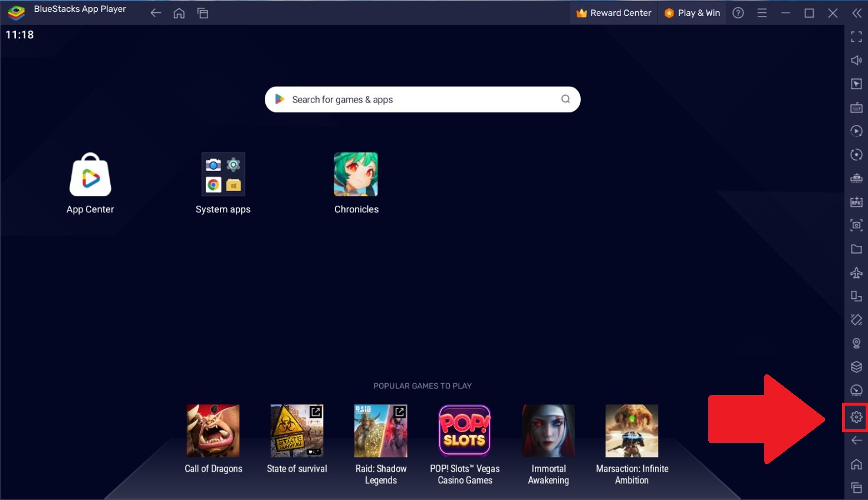This screenshot has height=500, width=868.
Task: Click the home icon in the sidebar
Action: (x=856, y=464)
